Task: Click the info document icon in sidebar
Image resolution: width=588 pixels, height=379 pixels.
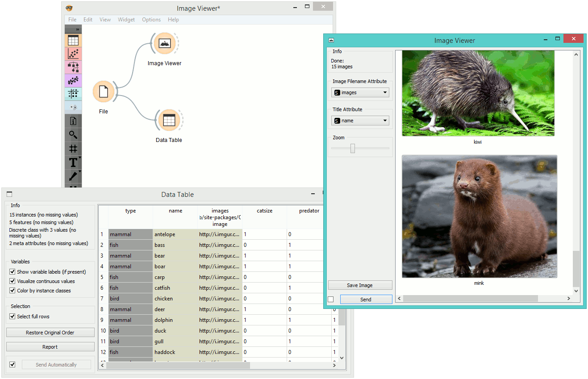Action: tap(73, 121)
